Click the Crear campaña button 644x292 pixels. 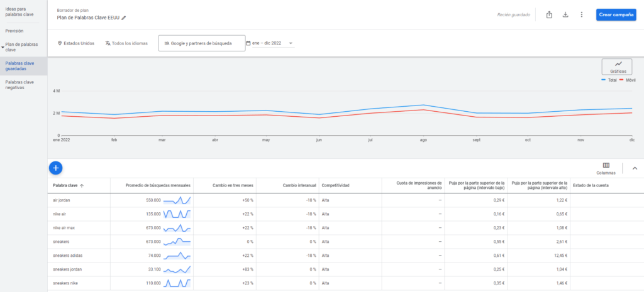[x=616, y=15]
